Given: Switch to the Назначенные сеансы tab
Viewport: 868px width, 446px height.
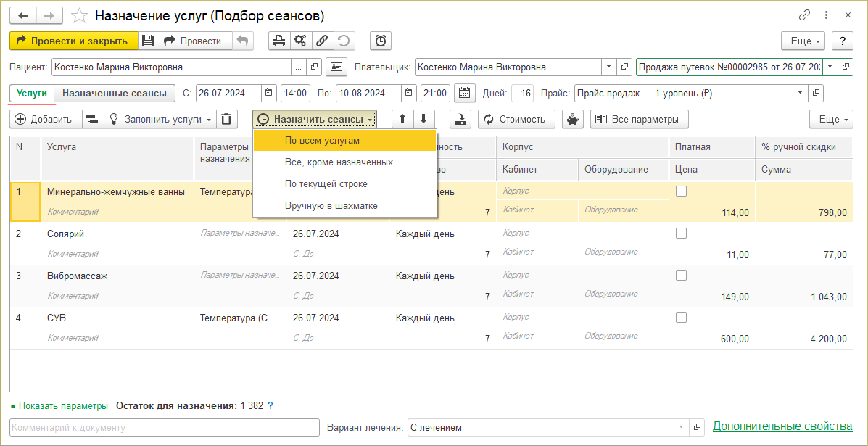Looking at the screenshot, I should click(x=115, y=93).
